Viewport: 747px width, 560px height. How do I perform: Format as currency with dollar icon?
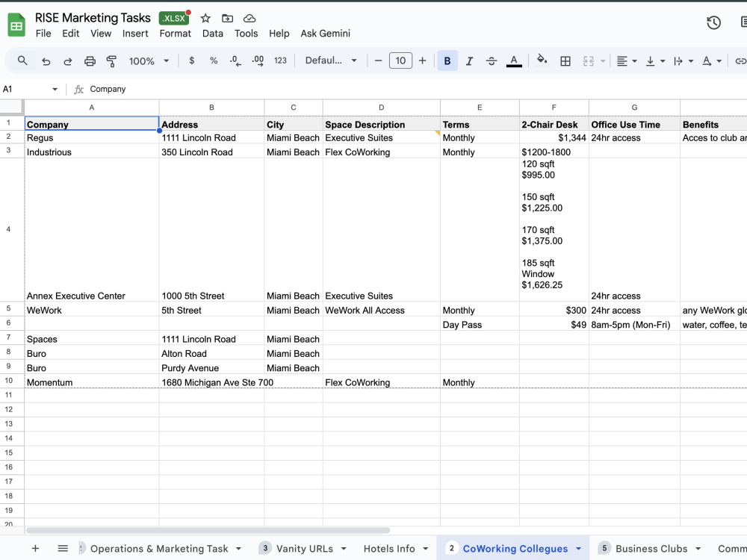point(191,60)
